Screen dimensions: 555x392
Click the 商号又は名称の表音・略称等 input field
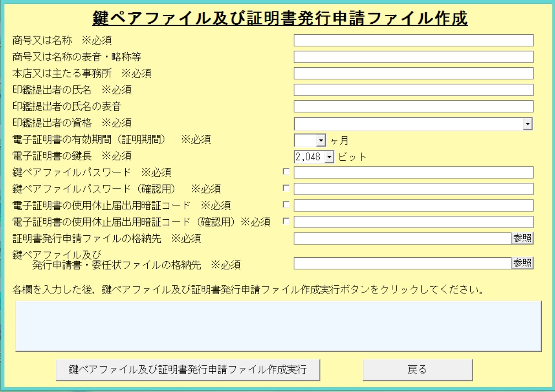click(x=413, y=57)
